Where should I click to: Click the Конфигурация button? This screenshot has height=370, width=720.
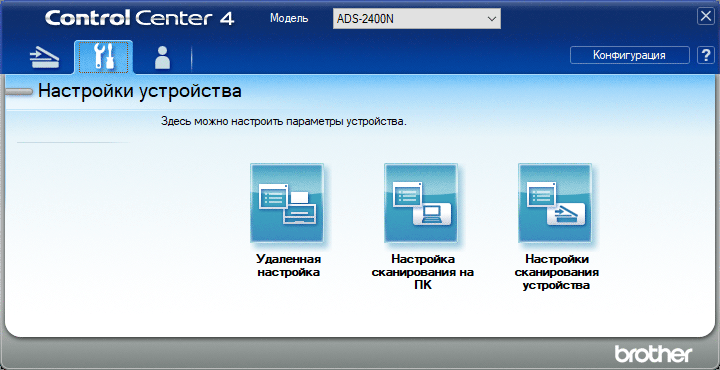point(630,55)
